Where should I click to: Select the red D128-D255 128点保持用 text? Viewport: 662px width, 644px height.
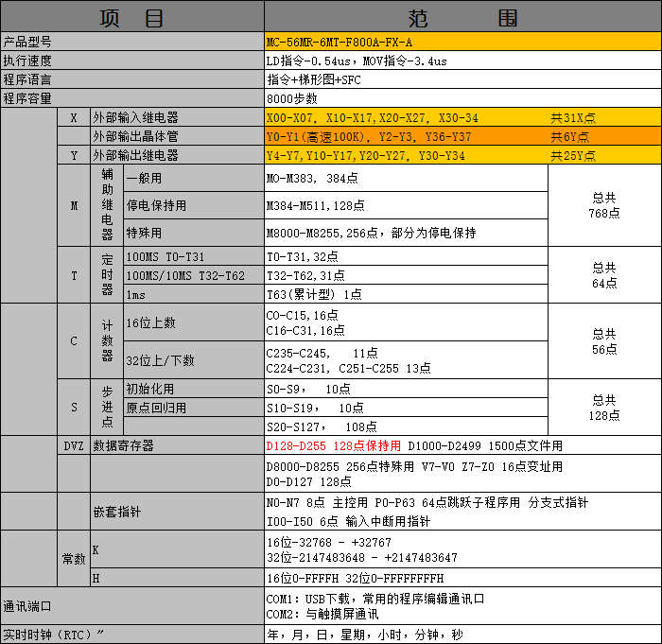(x=334, y=445)
